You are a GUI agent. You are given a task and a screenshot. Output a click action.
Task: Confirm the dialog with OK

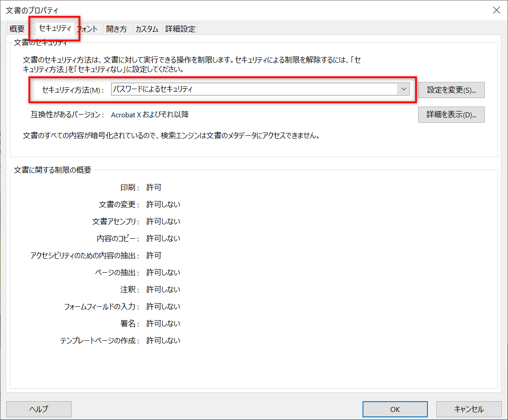(395, 409)
